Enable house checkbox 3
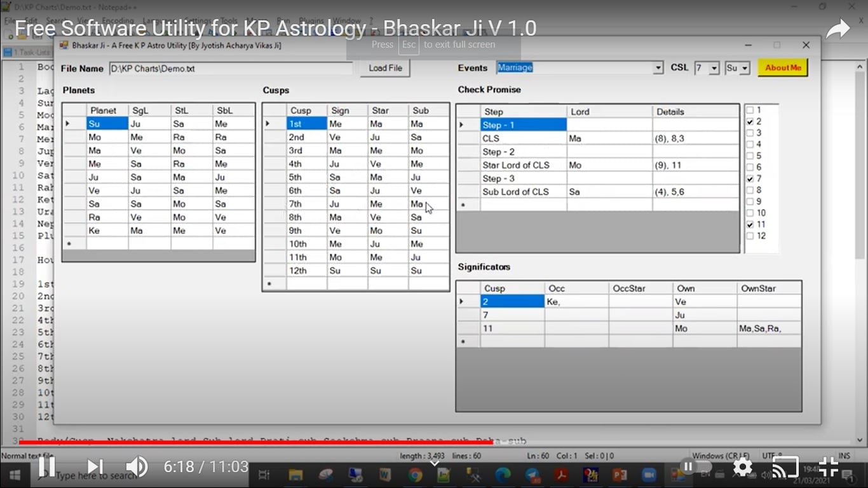The height and width of the screenshot is (488, 868). tap(750, 133)
